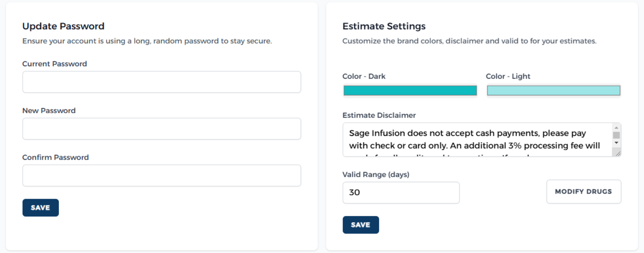The image size is (644, 253).
Task: Open the Color - Dark swatch picker
Action: (x=410, y=90)
